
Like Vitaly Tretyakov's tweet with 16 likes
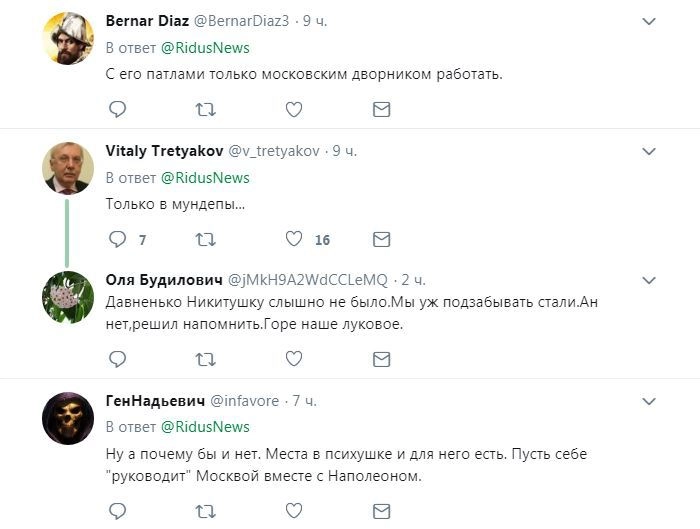tap(294, 239)
